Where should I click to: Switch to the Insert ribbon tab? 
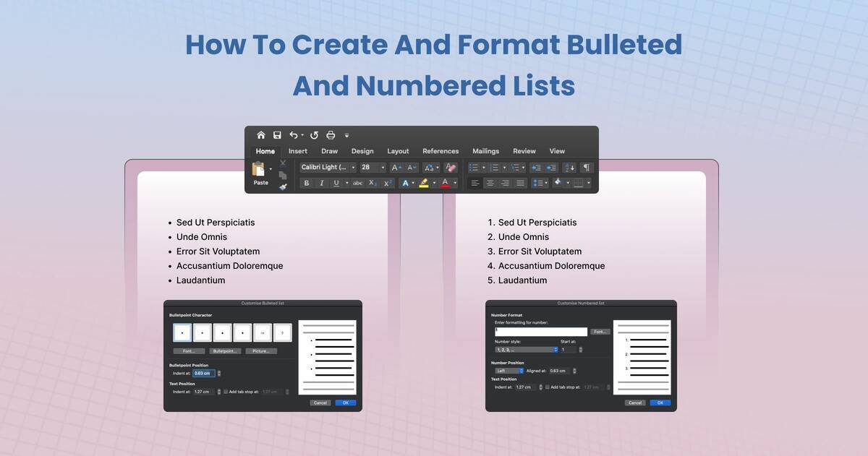(x=297, y=151)
